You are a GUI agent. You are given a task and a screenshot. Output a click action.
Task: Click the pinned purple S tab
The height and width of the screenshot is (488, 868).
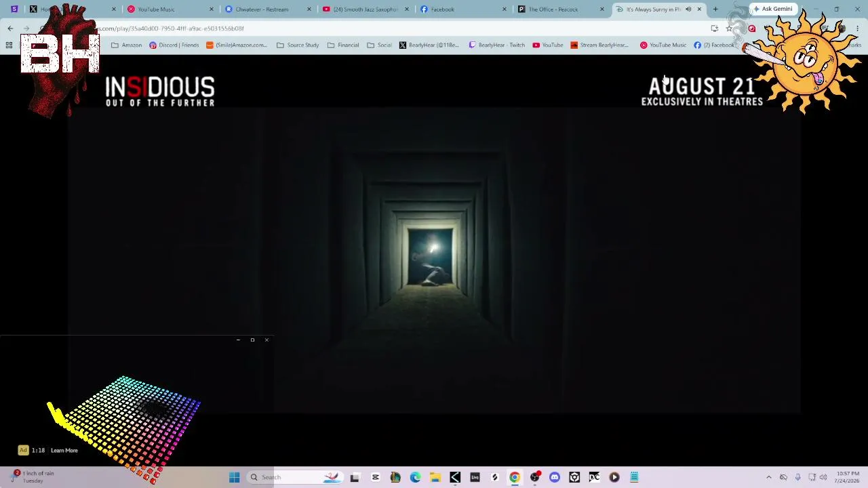pos(14,9)
